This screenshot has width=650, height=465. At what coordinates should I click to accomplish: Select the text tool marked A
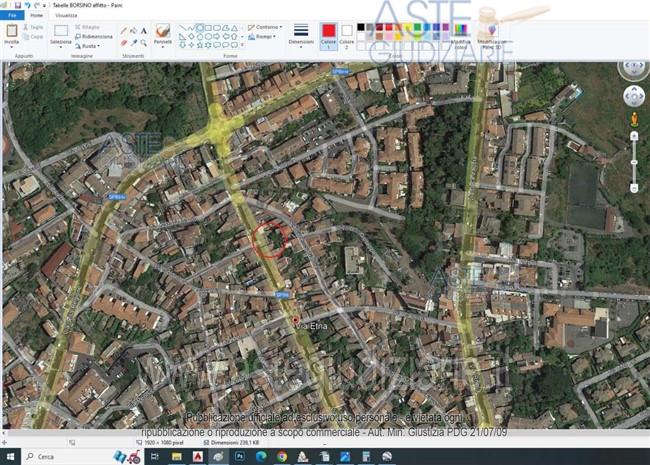(144, 31)
